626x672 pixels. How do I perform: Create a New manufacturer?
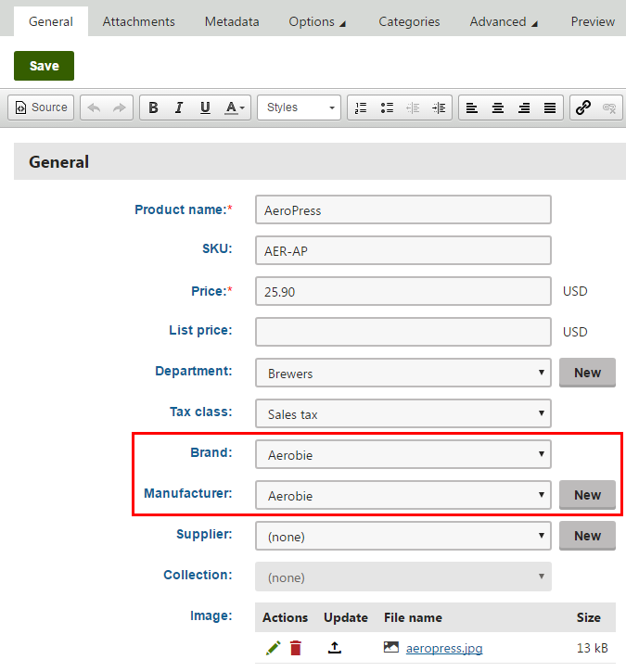[x=587, y=495]
